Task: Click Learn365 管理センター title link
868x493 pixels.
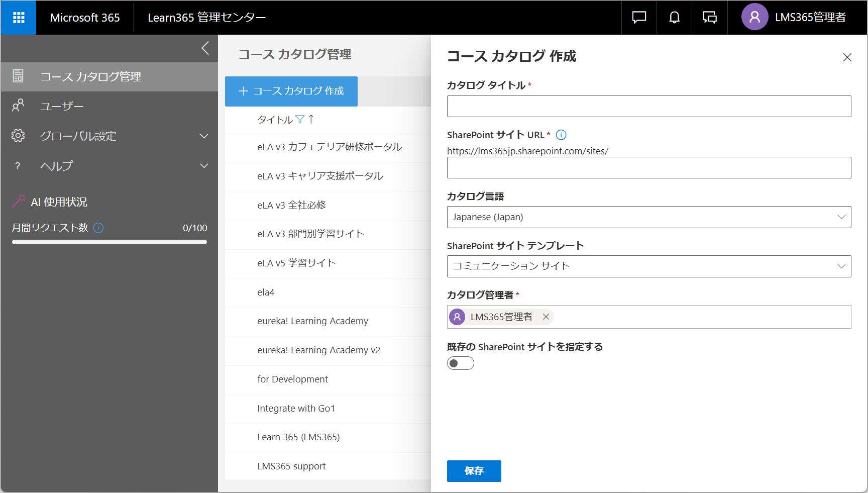Action: point(207,18)
